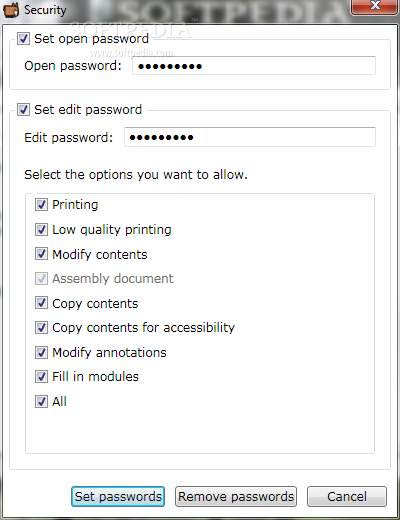This screenshot has height=520, width=400.
Task: Close the Security window
Action: point(375,6)
